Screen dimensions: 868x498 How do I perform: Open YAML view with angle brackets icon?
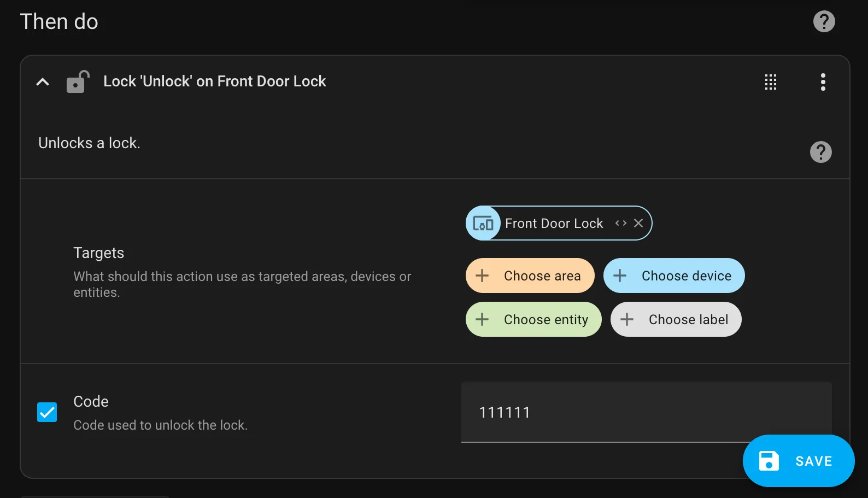pos(620,223)
